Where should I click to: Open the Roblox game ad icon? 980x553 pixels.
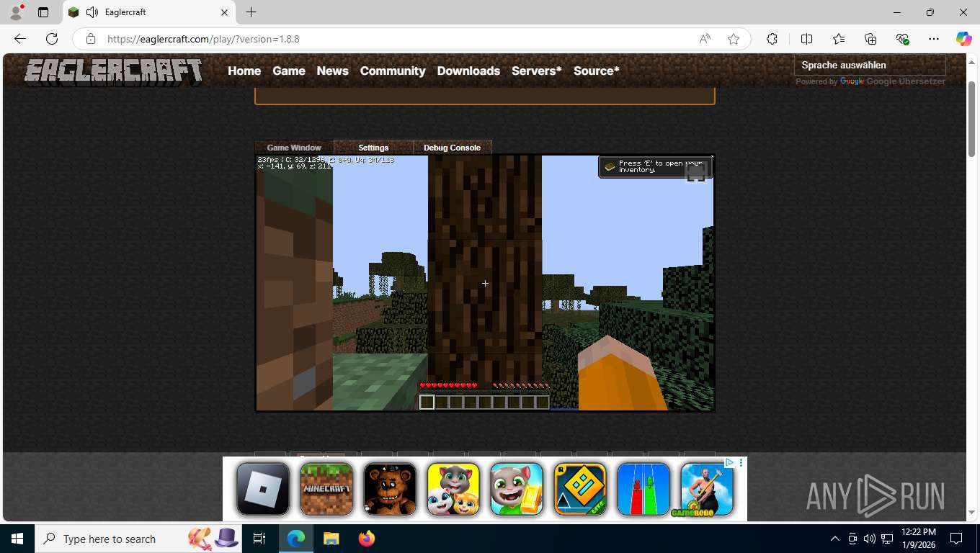[263, 489]
